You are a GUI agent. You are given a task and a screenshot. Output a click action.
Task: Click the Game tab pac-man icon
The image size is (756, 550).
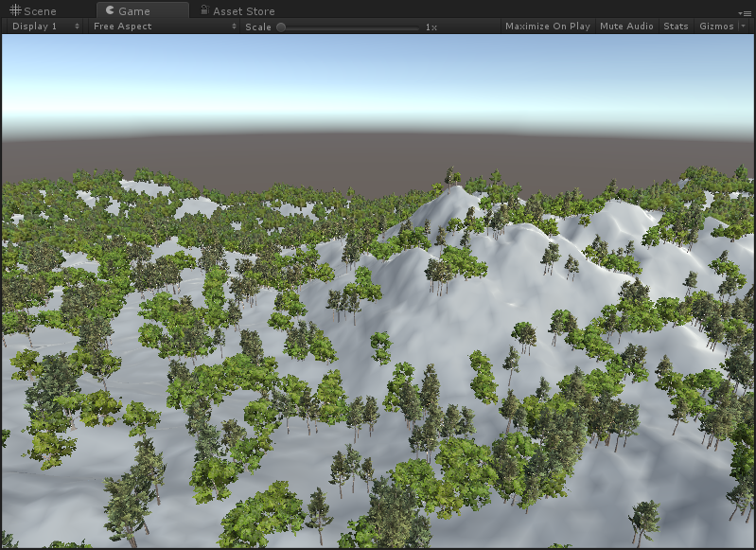(110, 10)
